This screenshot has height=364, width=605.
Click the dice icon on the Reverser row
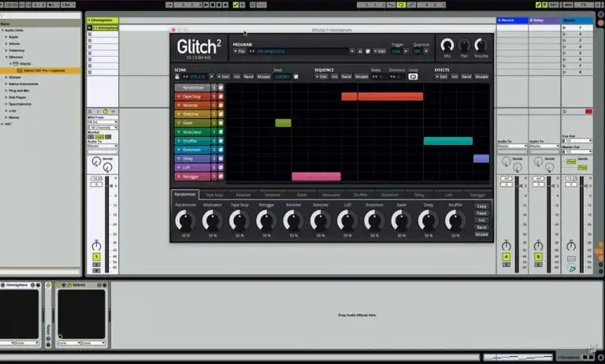(x=221, y=106)
